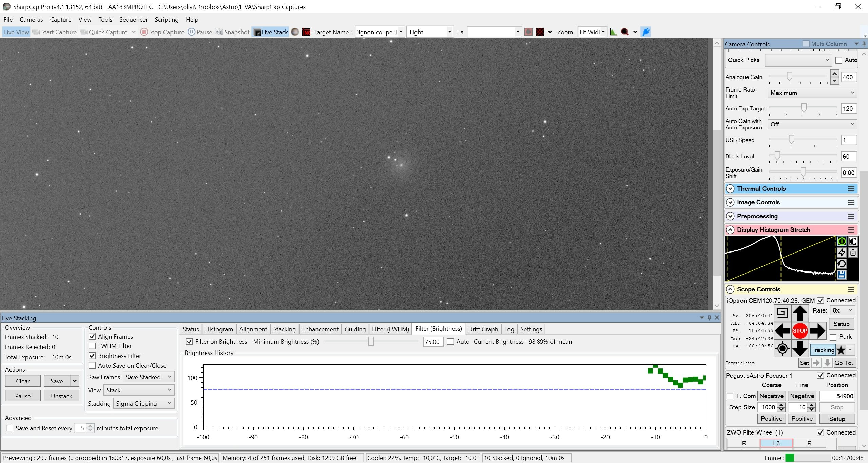Click the red STOP mount button

tap(800, 331)
